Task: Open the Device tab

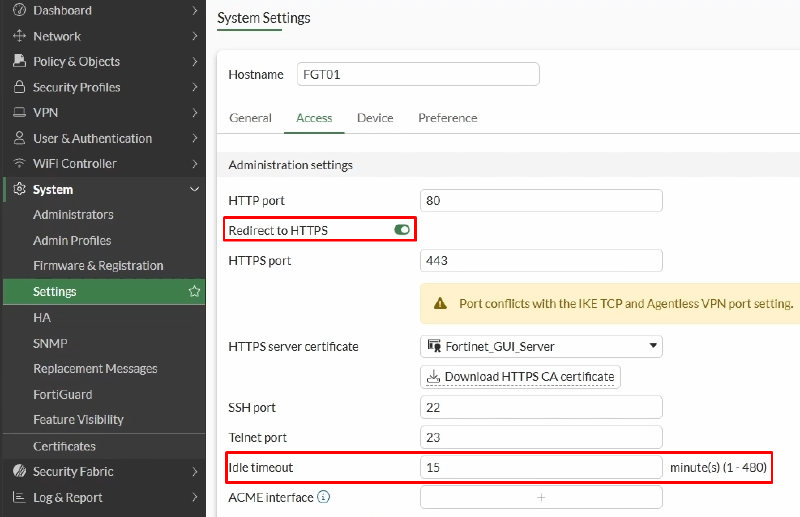Action: tap(375, 118)
